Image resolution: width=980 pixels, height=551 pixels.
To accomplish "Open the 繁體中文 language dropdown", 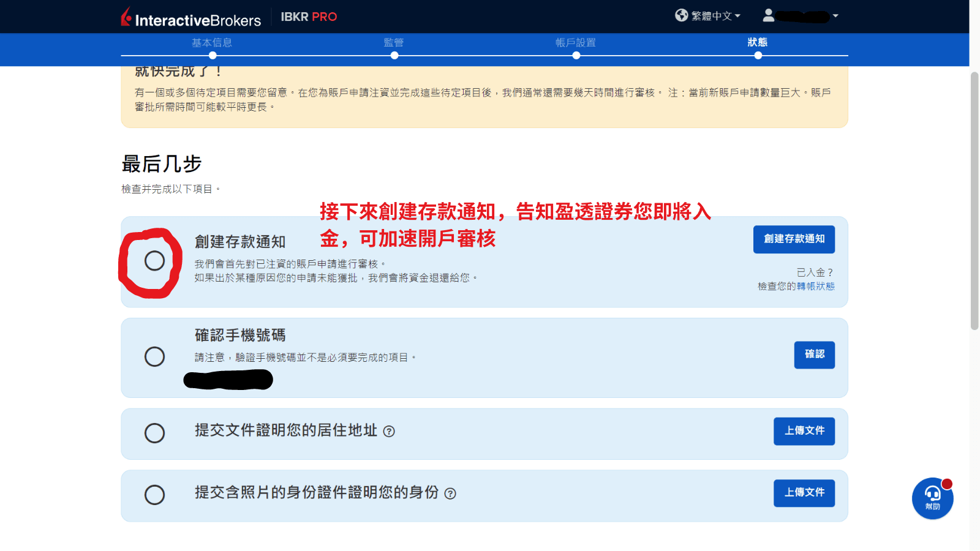I will [x=714, y=16].
